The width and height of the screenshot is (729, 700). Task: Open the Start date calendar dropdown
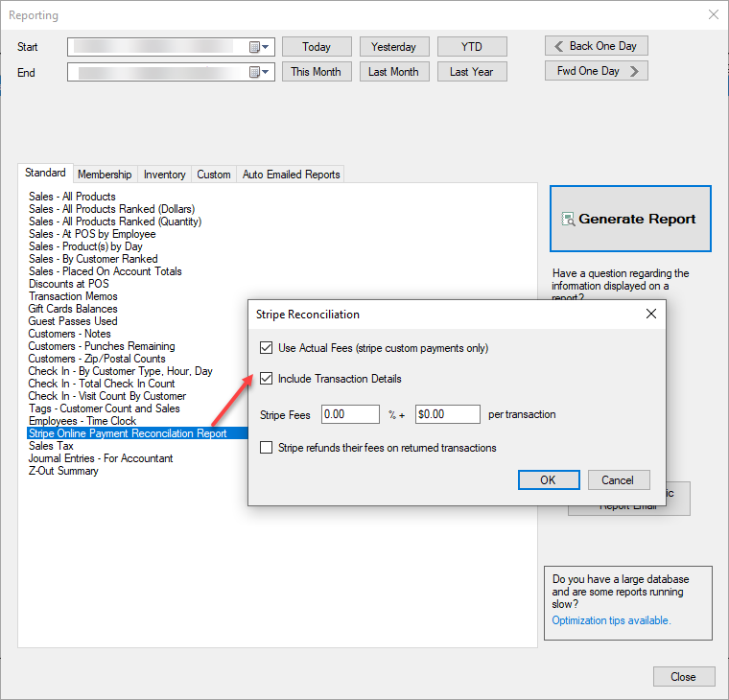click(259, 47)
